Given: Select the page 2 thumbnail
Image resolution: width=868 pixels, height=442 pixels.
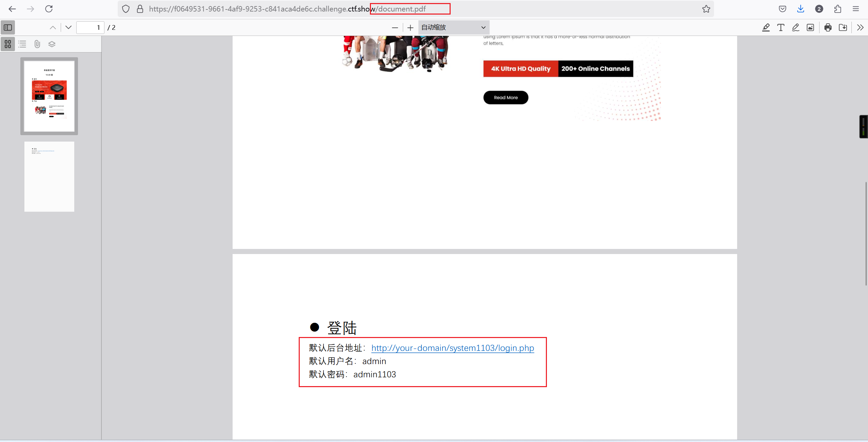Looking at the screenshot, I should 49,176.
